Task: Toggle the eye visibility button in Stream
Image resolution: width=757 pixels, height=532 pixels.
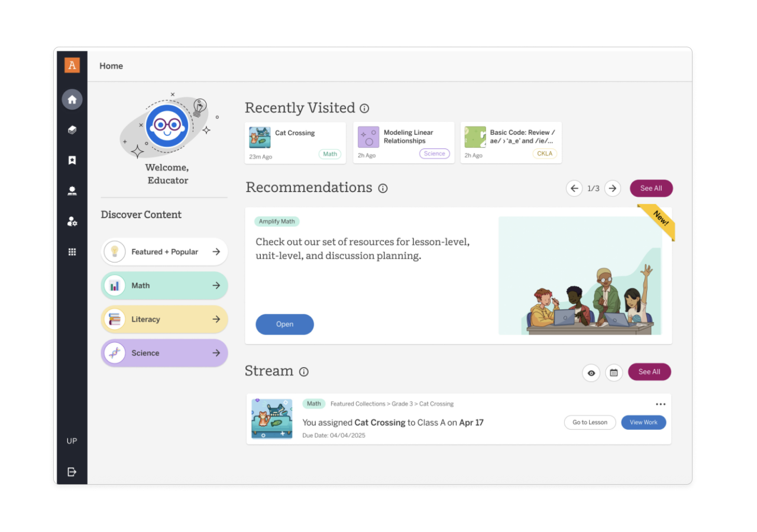Action: pos(591,373)
